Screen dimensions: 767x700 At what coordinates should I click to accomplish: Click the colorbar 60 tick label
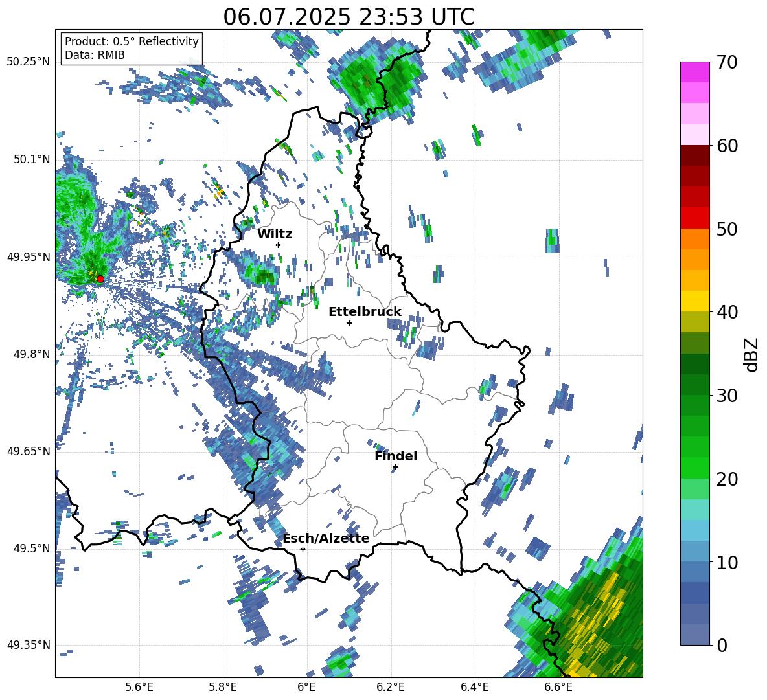tap(727, 146)
